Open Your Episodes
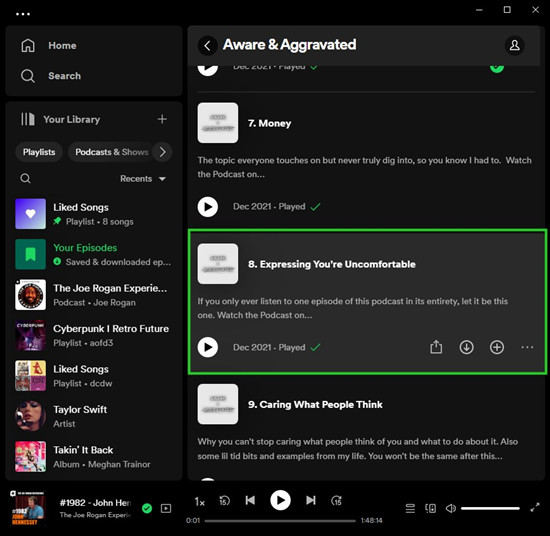The height and width of the screenshot is (536, 550). tap(94, 254)
